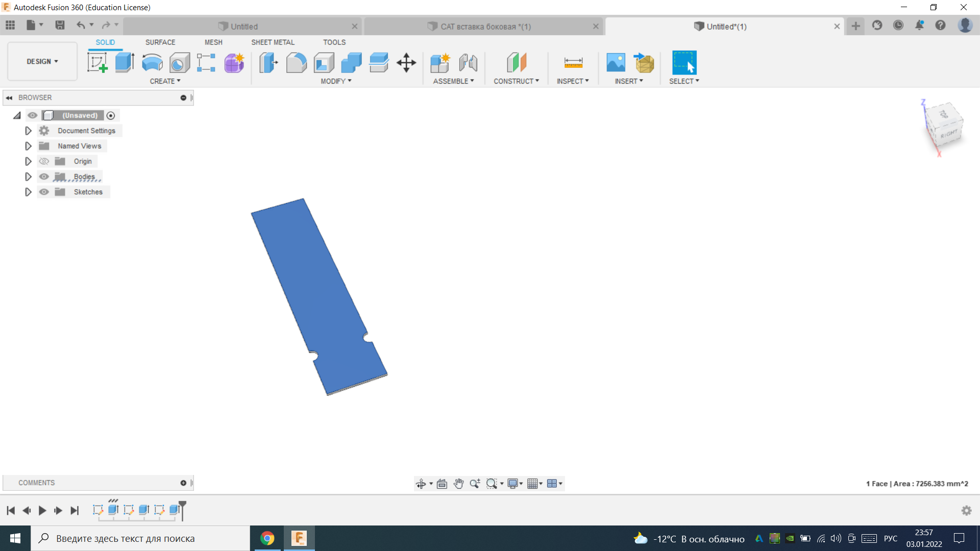980x551 pixels.
Task: Show the Origin folder
Action: click(x=44, y=161)
